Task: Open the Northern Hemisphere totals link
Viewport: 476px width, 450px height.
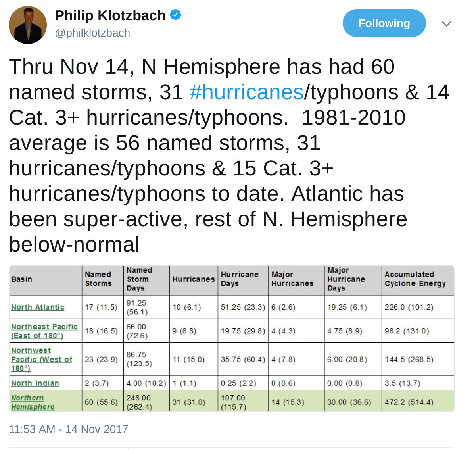Action: pos(33,402)
